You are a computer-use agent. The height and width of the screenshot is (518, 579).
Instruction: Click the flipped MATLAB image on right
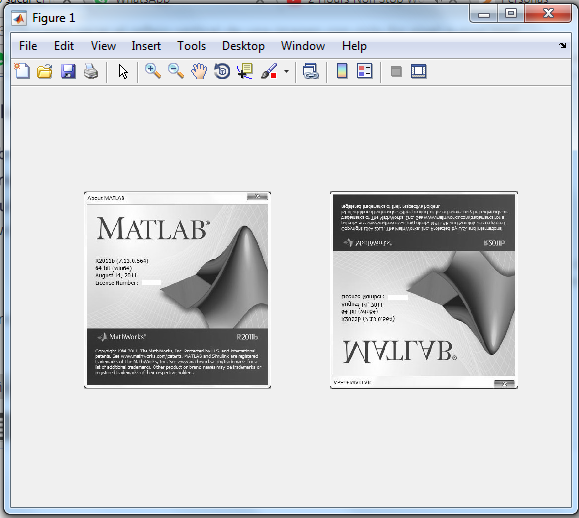point(424,290)
